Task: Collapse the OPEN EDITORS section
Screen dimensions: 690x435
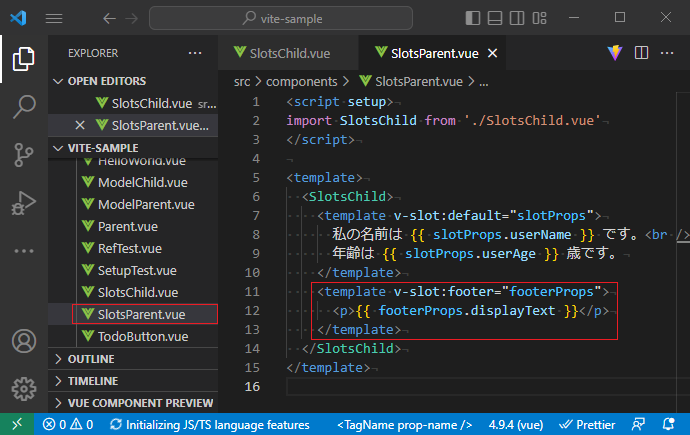Action: tap(133, 81)
